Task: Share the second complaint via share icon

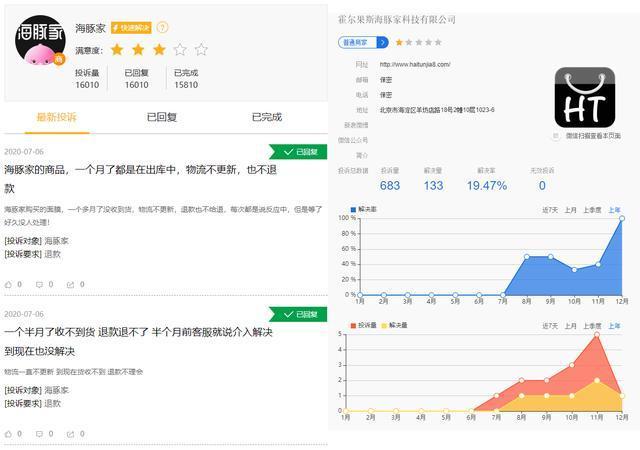Action: [70, 434]
